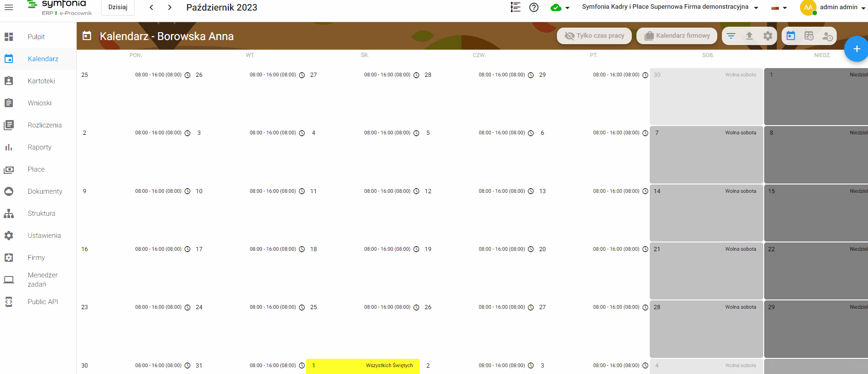Viewport: 868px width, 374px height.
Task: Click the Dzisiaj button
Action: (118, 7)
